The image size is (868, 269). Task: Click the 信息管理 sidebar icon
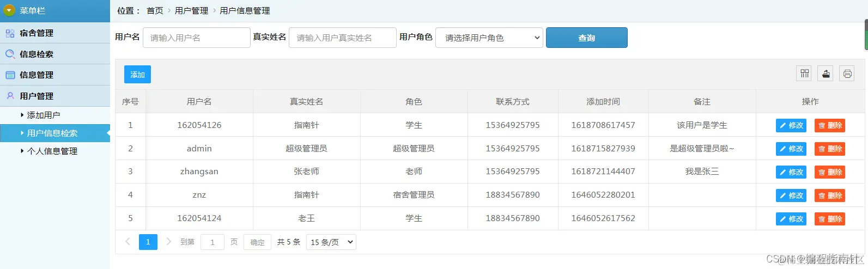(10, 75)
